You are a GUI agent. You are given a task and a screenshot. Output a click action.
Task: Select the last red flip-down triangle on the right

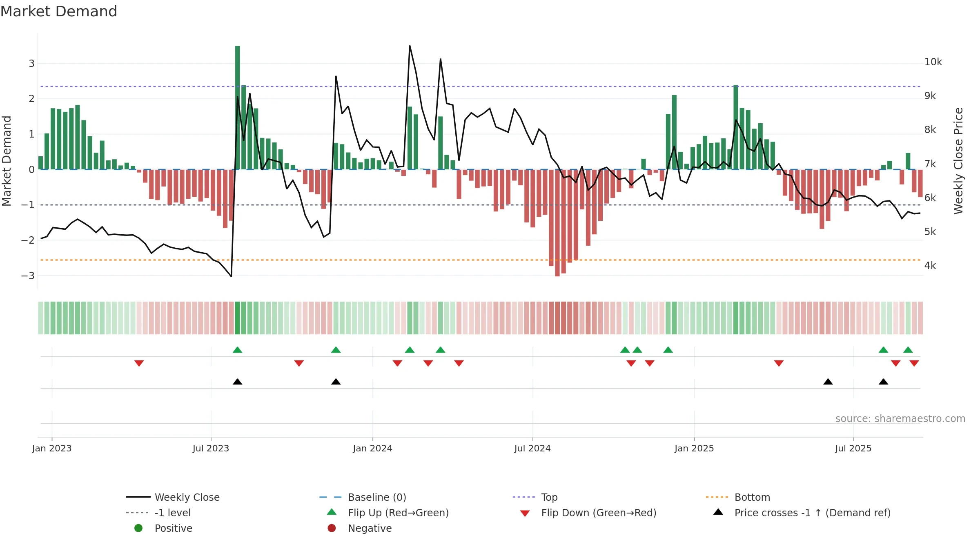click(914, 363)
